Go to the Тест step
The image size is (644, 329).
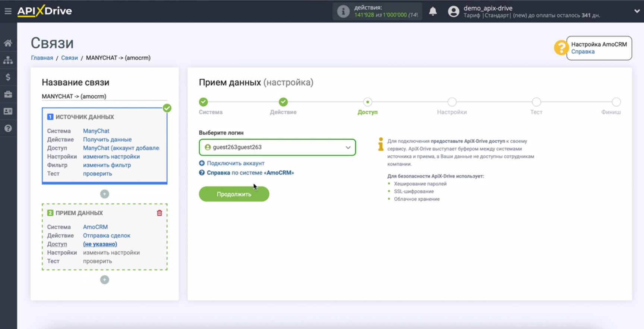point(536,102)
